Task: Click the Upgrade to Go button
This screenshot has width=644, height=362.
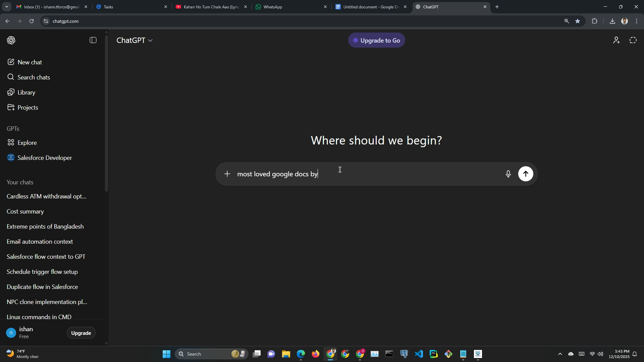Action: pos(376,40)
